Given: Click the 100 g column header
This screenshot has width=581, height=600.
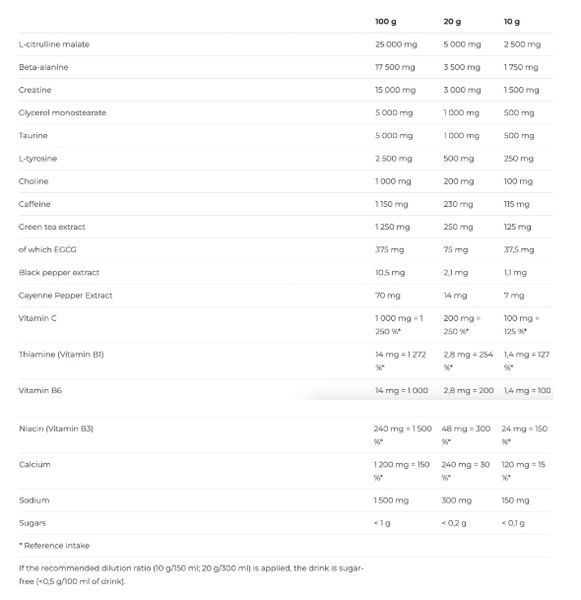Looking at the screenshot, I should tap(385, 22).
